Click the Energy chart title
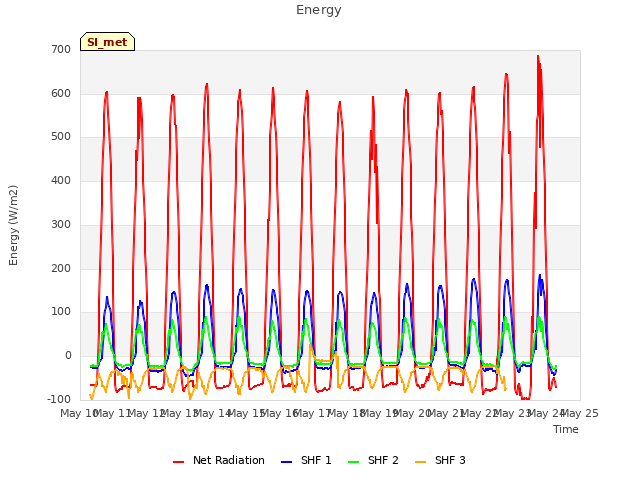640x480 pixels. [319, 10]
